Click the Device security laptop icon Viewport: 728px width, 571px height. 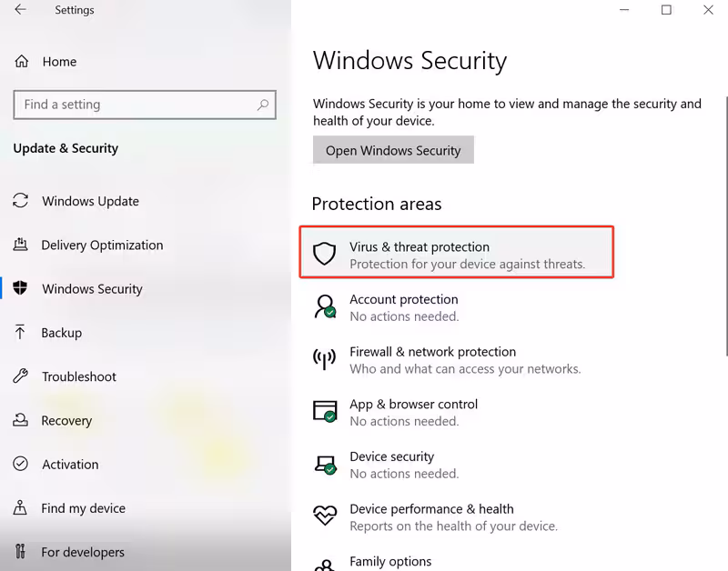[325, 465]
